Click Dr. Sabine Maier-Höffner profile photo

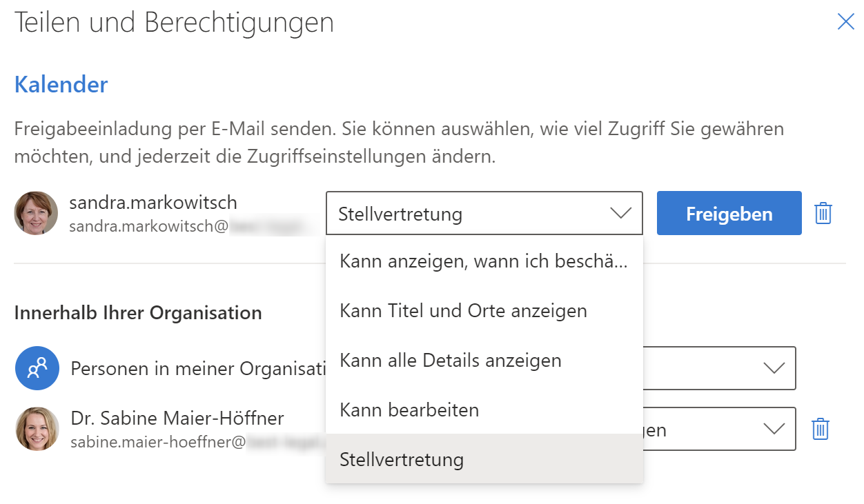(37, 429)
